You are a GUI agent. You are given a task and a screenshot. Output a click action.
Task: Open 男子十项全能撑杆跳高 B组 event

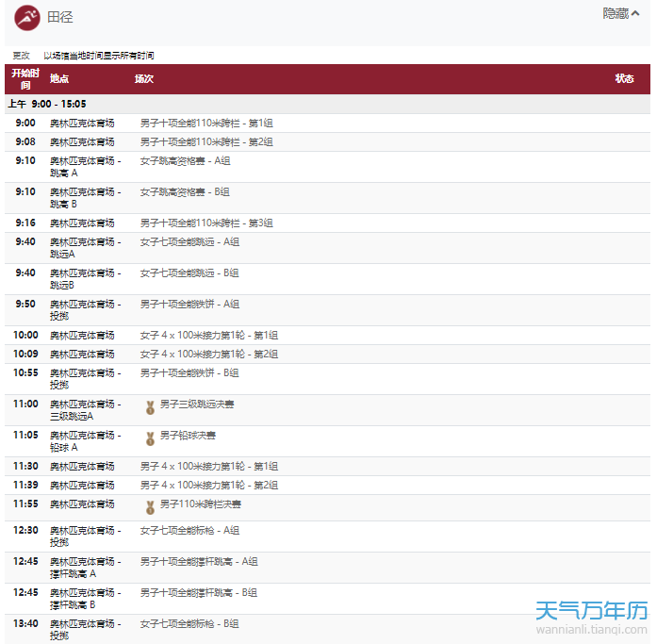tap(199, 593)
